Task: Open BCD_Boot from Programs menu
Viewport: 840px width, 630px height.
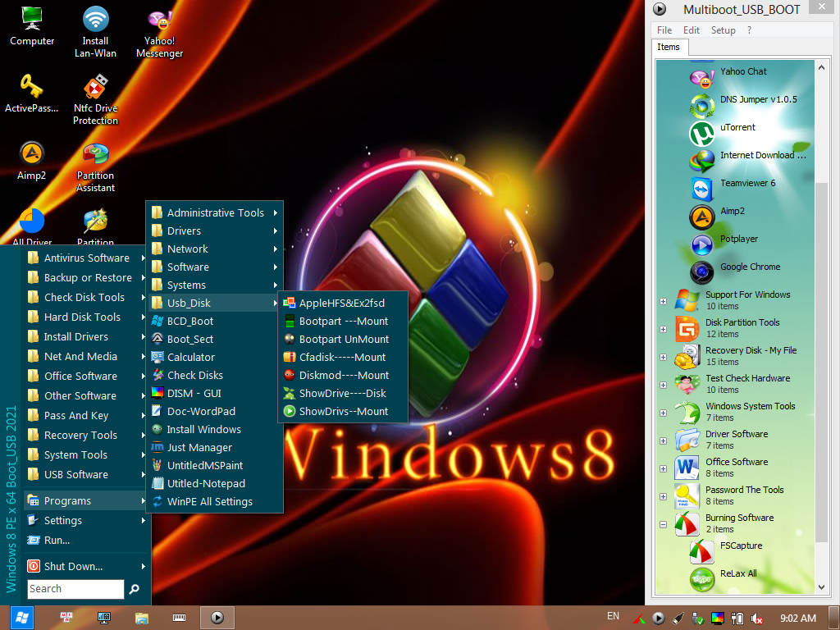Action: [215, 321]
